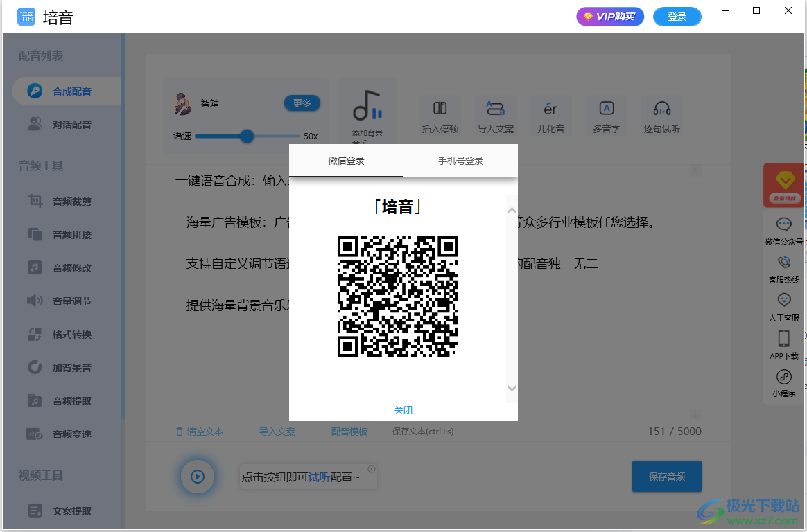Viewport: 807px width, 532px height.
Task: Open the 小程序 icon
Action: (x=784, y=377)
